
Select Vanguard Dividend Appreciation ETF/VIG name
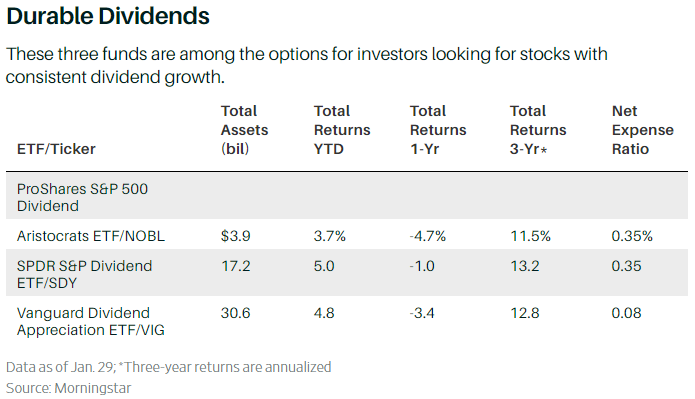91,321
